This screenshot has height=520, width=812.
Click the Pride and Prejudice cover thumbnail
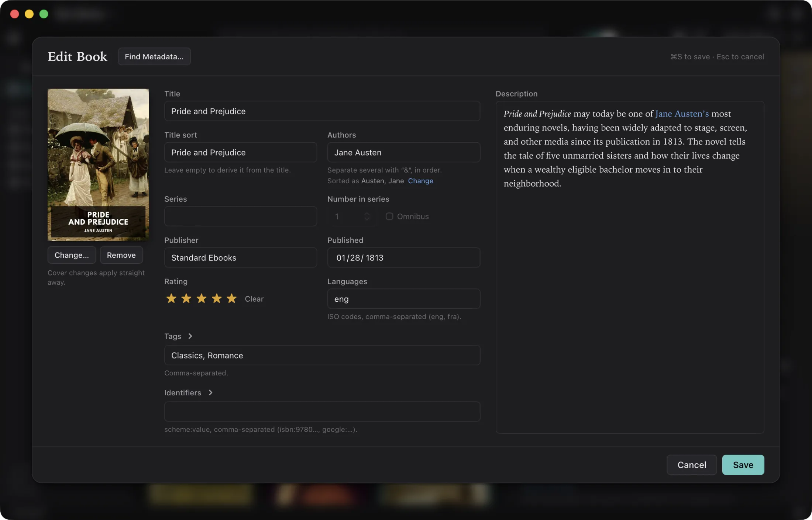98,164
